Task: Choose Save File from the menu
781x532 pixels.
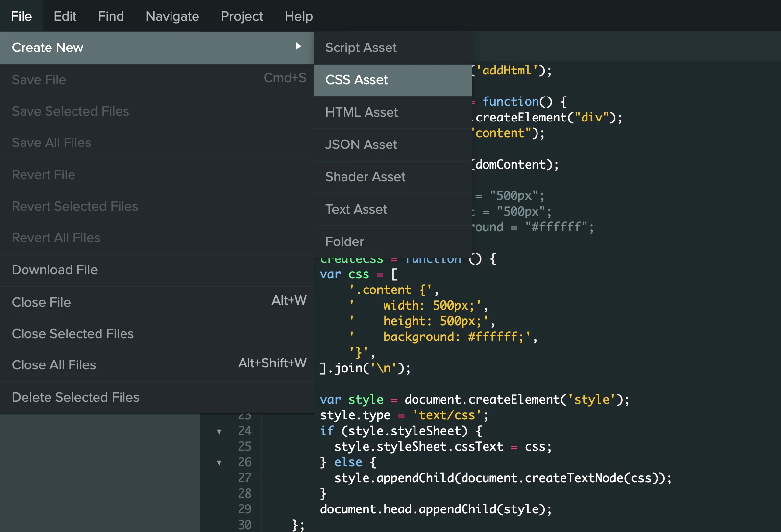Action: [x=157, y=79]
